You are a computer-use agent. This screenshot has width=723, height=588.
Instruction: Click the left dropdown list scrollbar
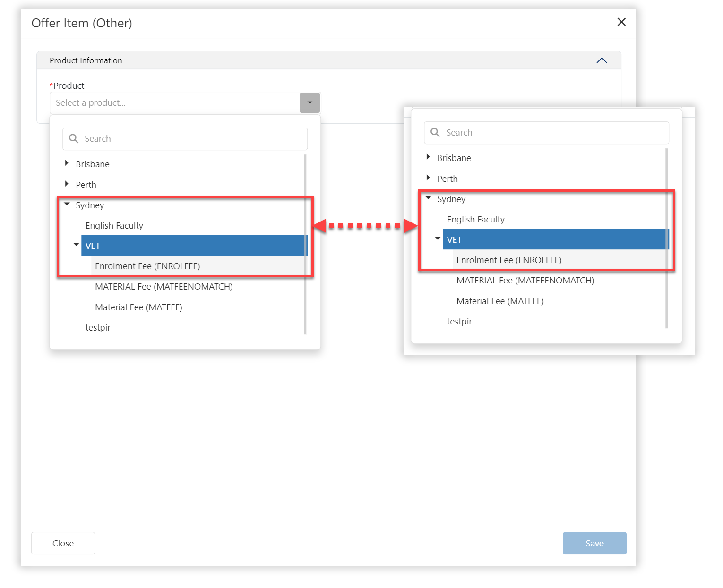305,244
